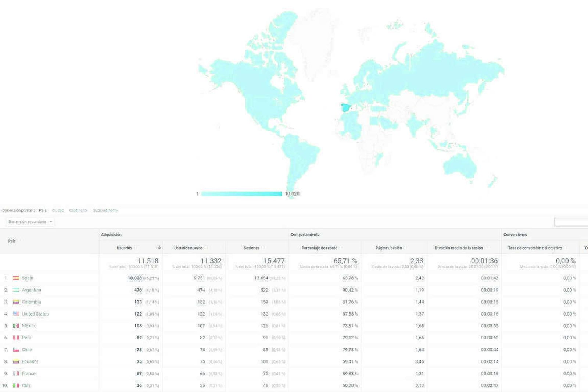This screenshot has width=588, height=392.
Task: Click the Chile flag icon
Action: 15,349
